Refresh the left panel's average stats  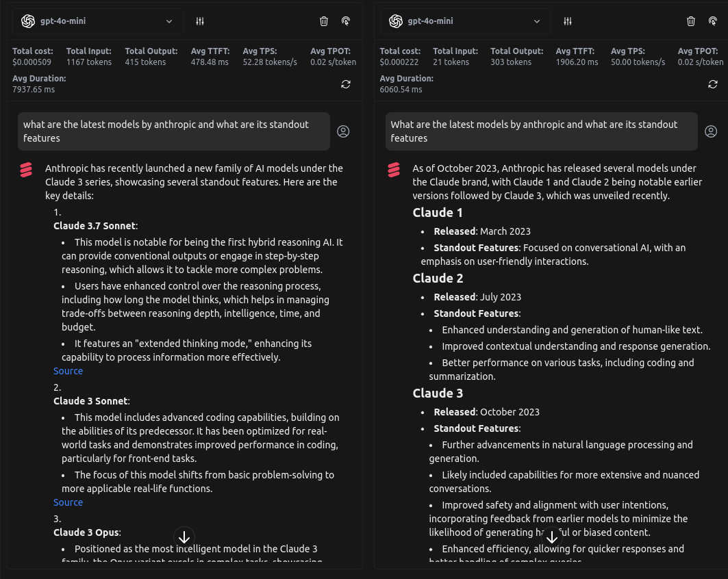[x=346, y=84]
